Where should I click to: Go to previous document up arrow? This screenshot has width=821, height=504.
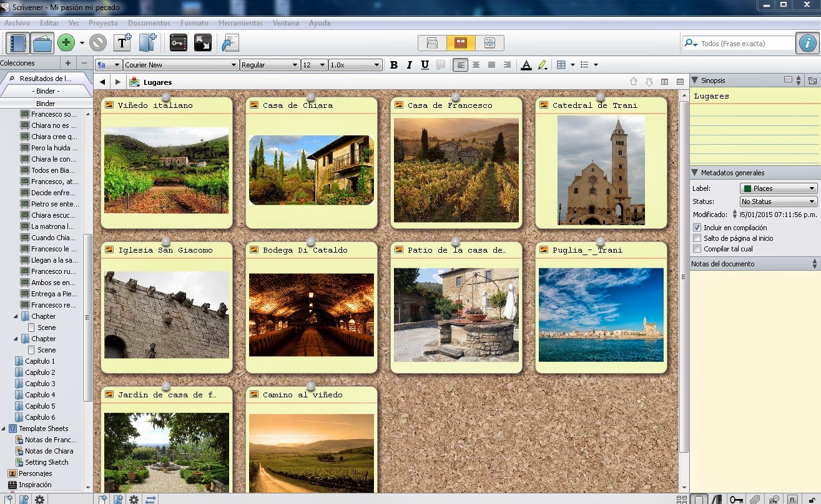pyautogui.click(x=634, y=82)
